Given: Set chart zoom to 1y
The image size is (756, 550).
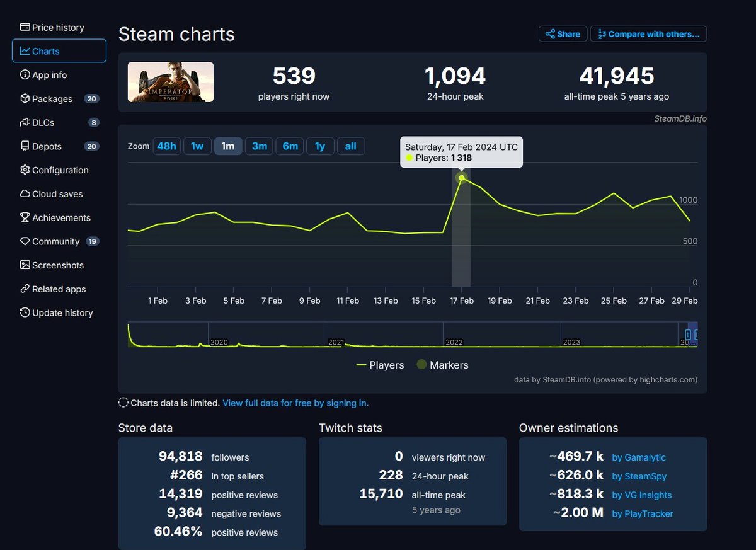Looking at the screenshot, I should [320, 146].
